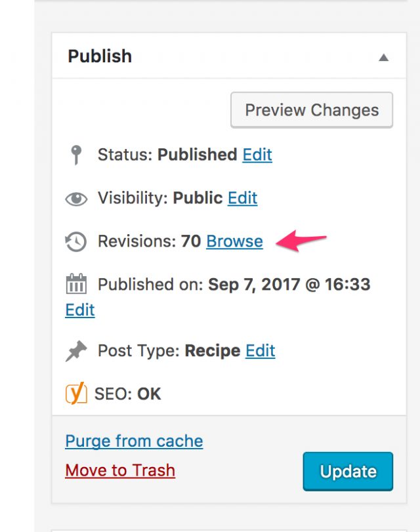The height and width of the screenshot is (532, 420).
Task: Collapse the Publish panel with the arrow
Action: pos(383,57)
